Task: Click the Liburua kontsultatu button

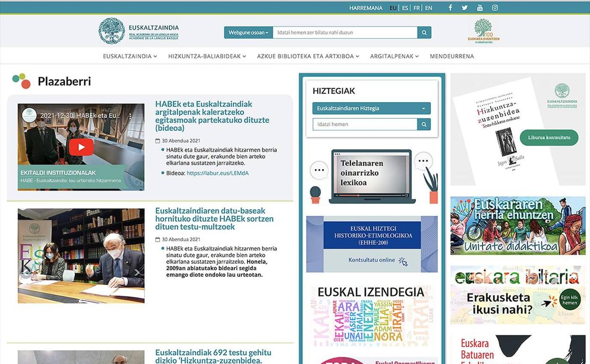Action: pos(549,138)
